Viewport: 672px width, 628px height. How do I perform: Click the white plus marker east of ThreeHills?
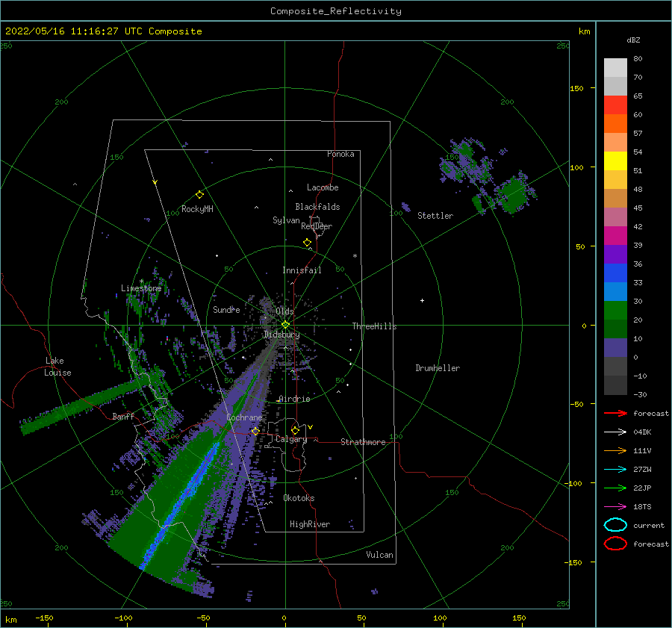coord(422,300)
